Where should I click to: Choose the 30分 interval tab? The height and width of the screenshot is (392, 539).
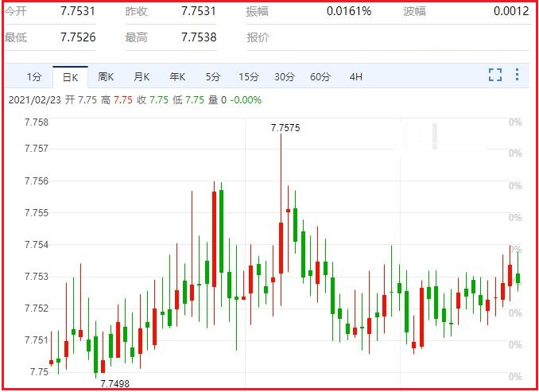285,76
